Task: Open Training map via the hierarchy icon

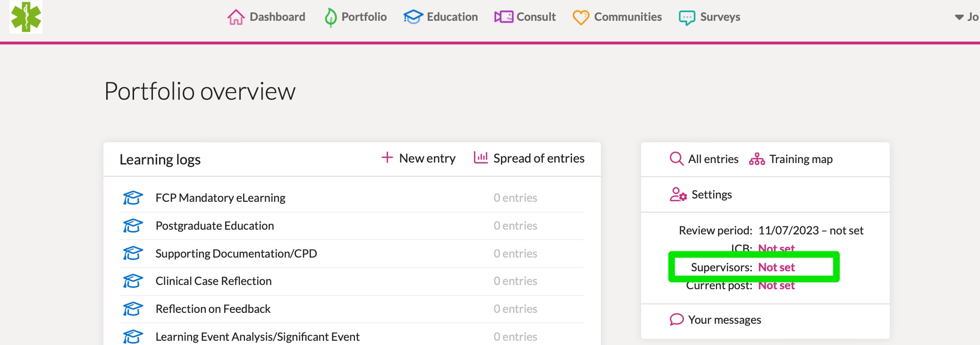Action: click(x=756, y=159)
